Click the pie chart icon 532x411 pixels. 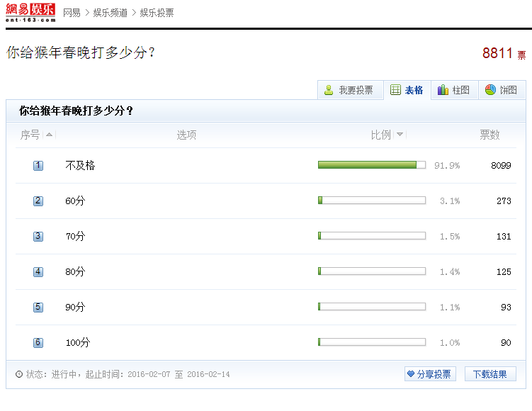[490, 90]
